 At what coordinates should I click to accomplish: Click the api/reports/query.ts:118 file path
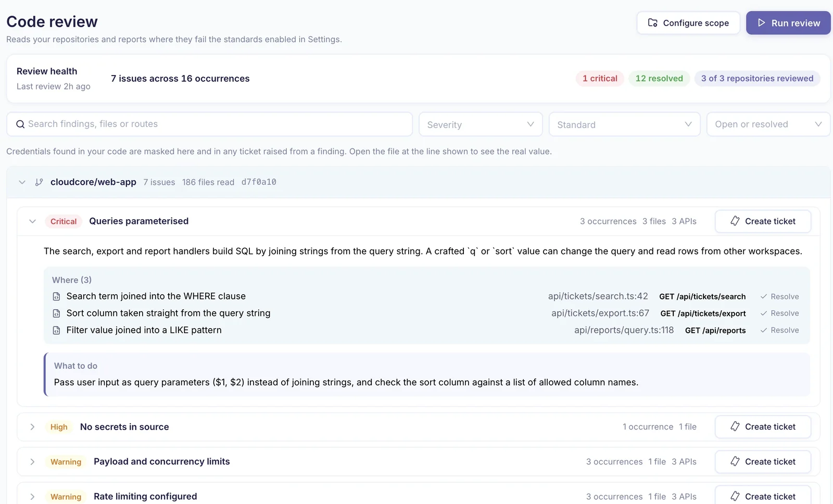(624, 330)
